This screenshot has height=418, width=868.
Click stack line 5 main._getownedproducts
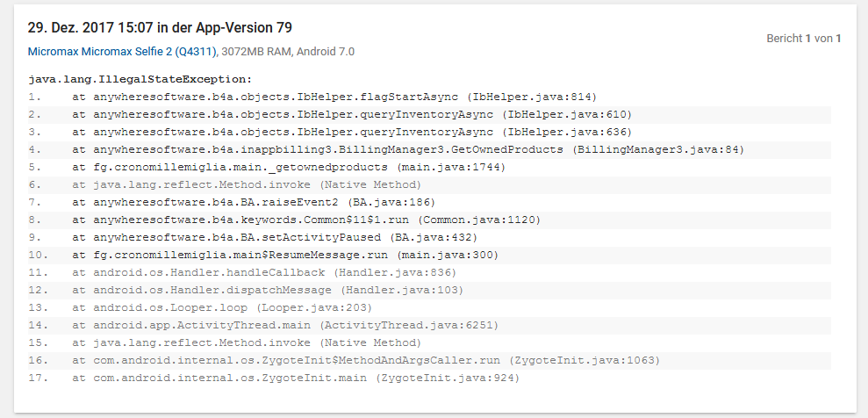(429, 167)
